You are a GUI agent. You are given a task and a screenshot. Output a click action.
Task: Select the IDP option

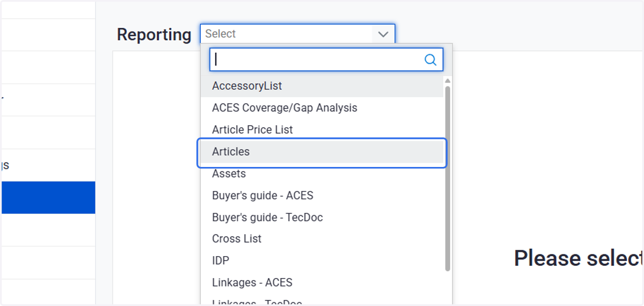323,261
